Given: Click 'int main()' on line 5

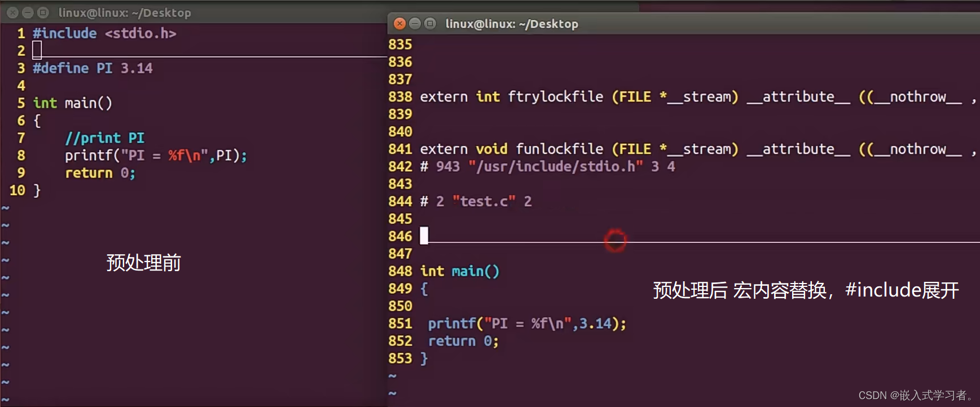Looking at the screenshot, I should tap(73, 103).
